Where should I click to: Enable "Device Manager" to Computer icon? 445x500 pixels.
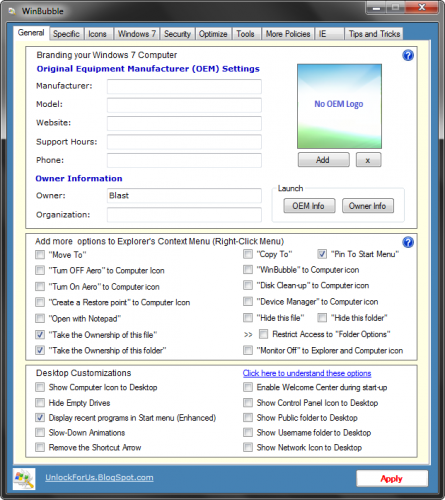248,301
